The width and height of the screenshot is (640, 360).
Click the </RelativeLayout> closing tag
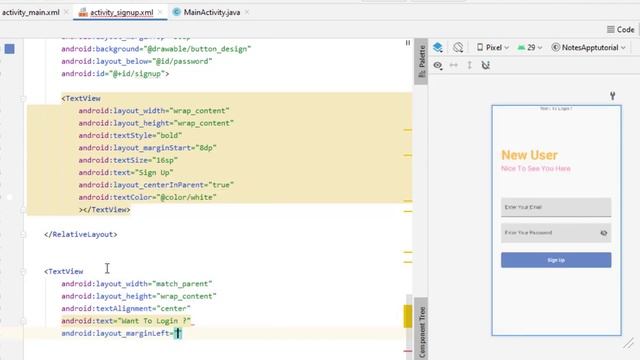coord(81,234)
